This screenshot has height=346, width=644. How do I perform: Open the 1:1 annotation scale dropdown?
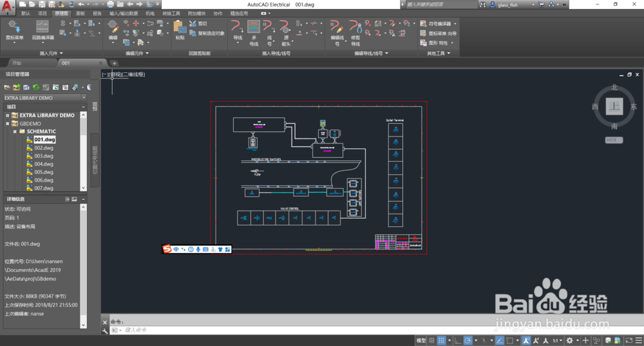tap(557, 340)
